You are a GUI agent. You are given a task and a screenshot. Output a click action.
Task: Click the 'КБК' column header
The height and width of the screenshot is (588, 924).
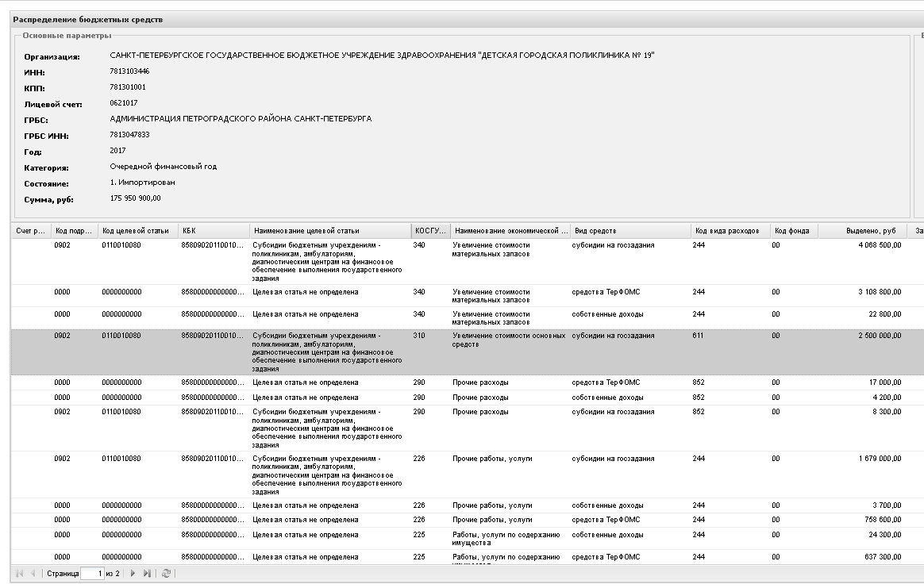coord(214,230)
